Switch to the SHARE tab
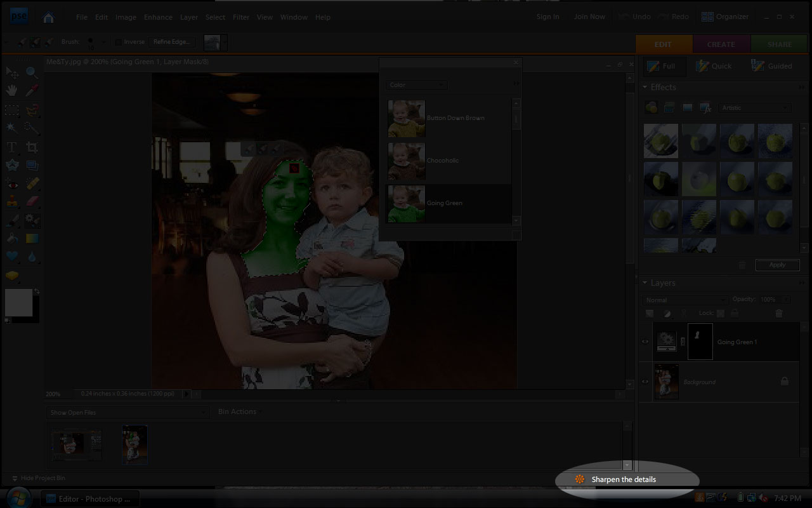The width and height of the screenshot is (812, 508). (780, 44)
